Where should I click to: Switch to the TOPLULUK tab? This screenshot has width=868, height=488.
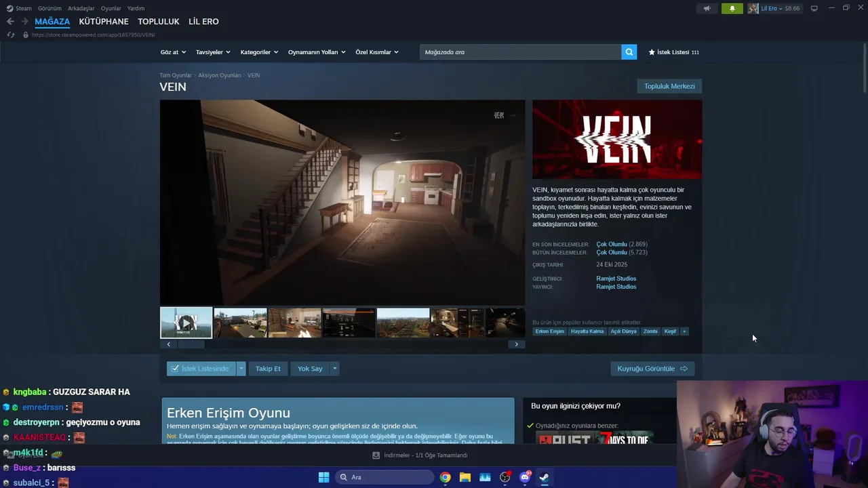159,22
